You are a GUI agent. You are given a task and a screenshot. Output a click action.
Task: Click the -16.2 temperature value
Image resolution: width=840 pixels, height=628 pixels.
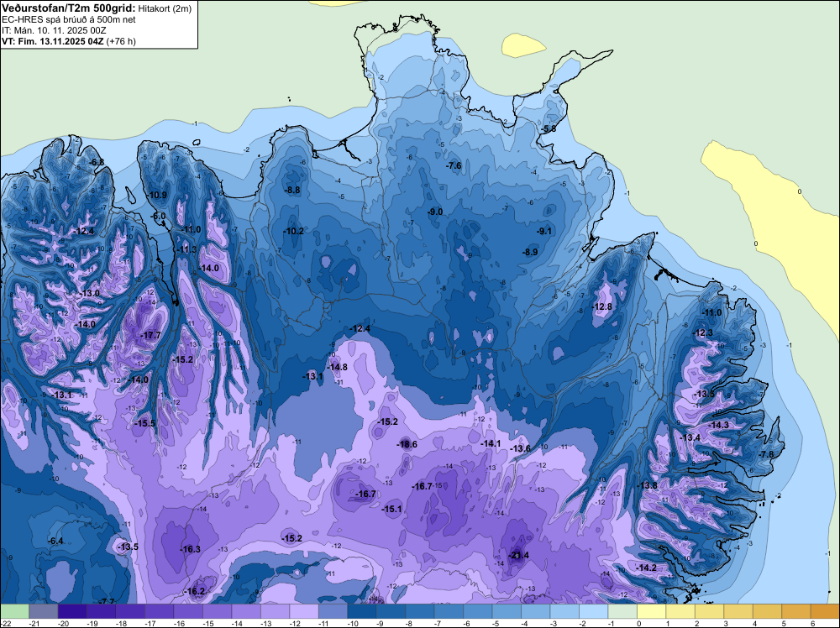coord(195,591)
